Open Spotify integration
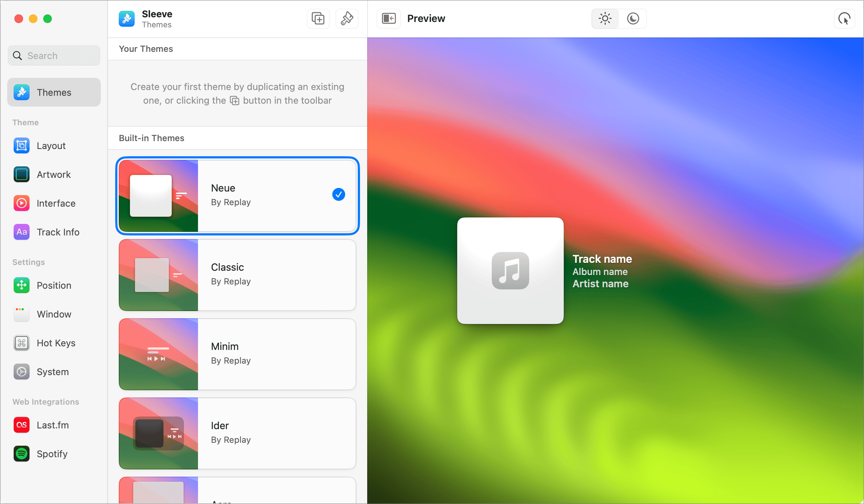 point(52,454)
